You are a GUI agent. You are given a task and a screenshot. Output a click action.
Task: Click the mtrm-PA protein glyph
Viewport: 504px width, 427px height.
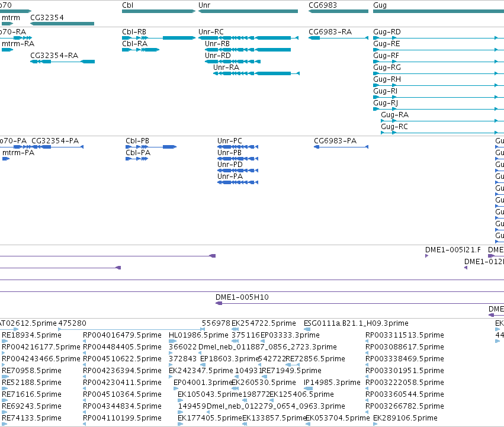click(x=6, y=159)
